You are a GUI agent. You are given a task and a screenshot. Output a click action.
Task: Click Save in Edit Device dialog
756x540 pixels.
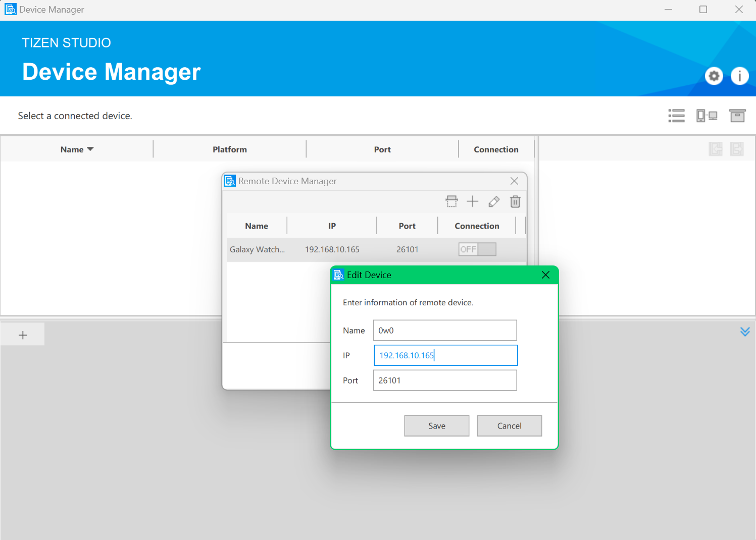tap(436, 426)
